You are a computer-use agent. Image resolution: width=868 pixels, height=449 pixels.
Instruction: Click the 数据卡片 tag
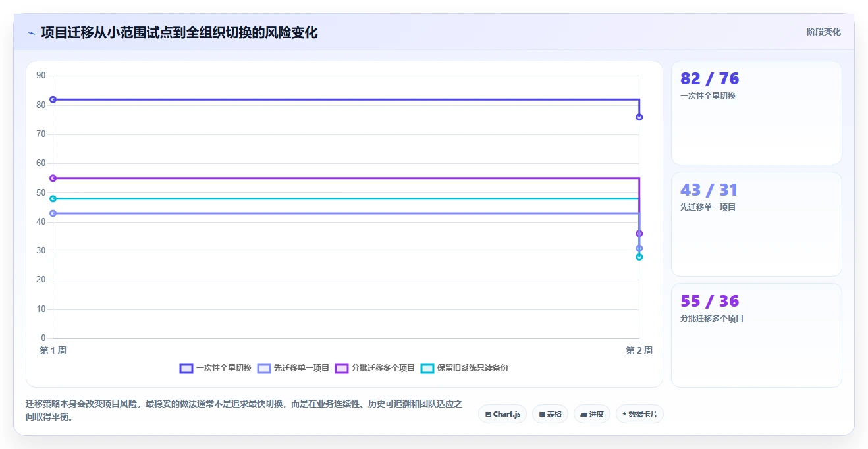[639, 414]
